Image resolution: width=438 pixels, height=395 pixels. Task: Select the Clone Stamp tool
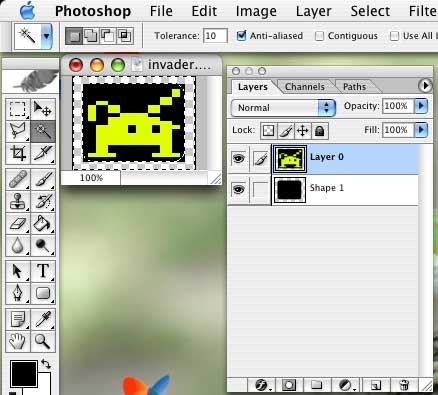pyautogui.click(x=18, y=201)
